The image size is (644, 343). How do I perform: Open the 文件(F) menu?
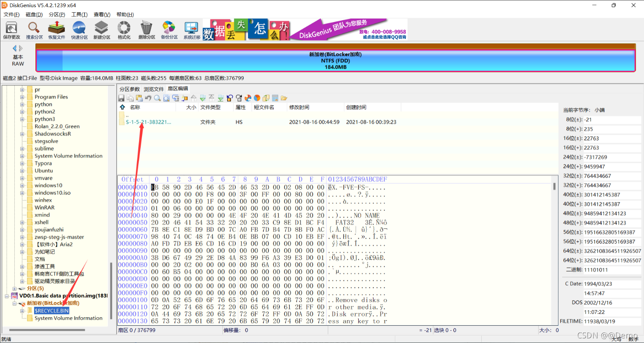pyautogui.click(x=11, y=14)
